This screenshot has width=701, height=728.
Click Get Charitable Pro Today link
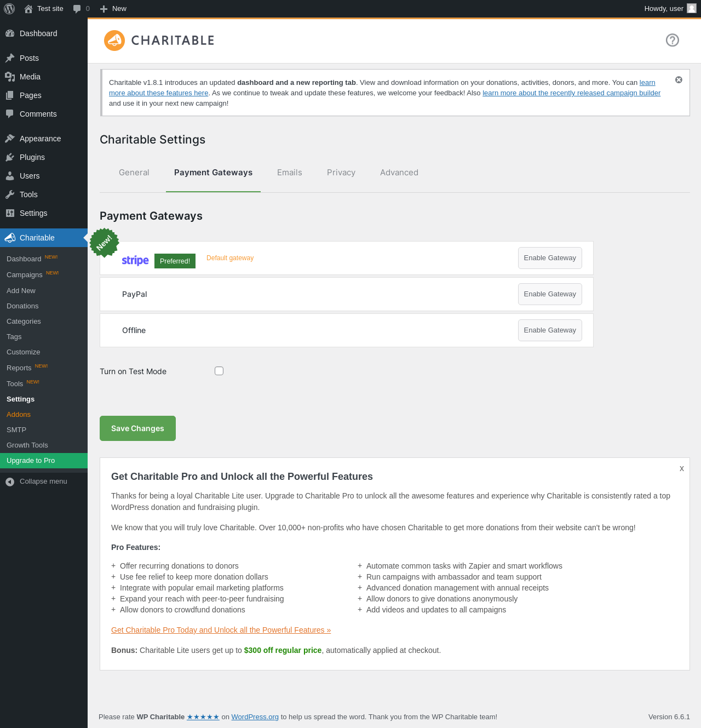[221, 630]
